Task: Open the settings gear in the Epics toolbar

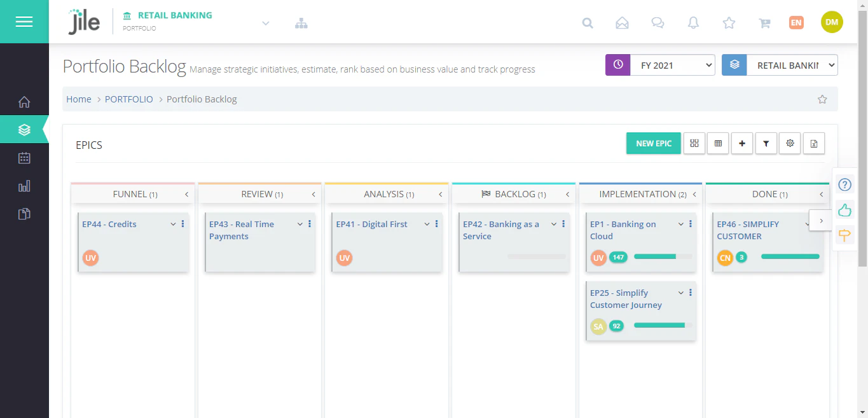Action: [790, 143]
